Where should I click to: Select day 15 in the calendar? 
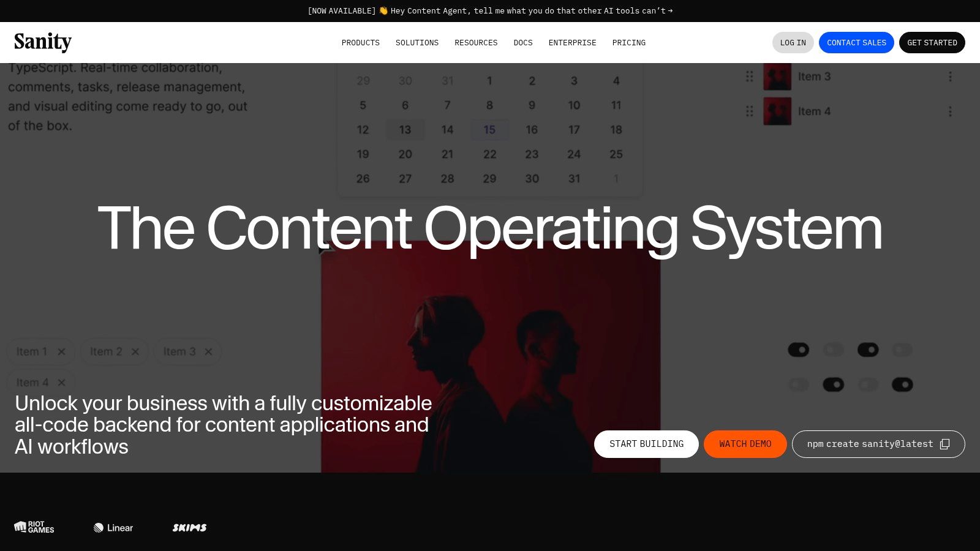pos(489,130)
